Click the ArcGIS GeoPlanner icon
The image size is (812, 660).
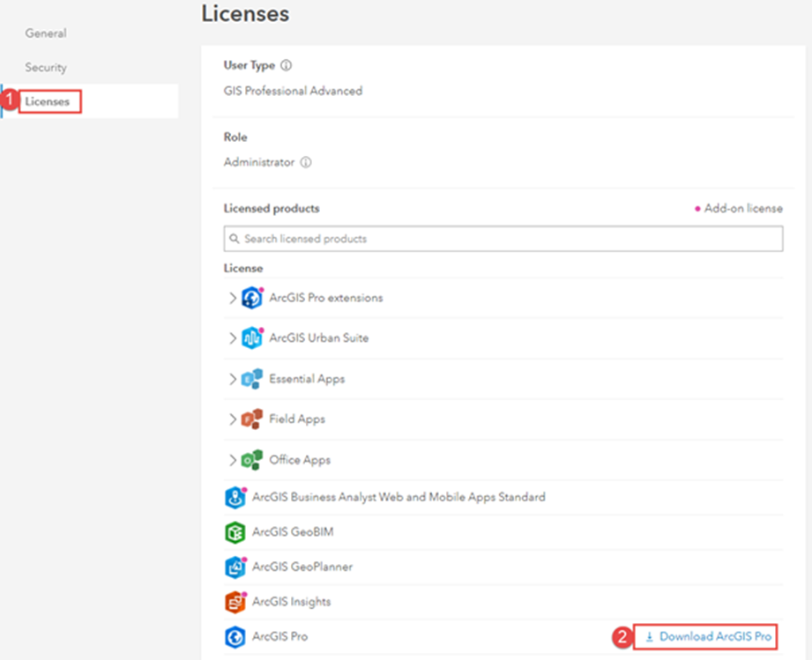pos(235,567)
